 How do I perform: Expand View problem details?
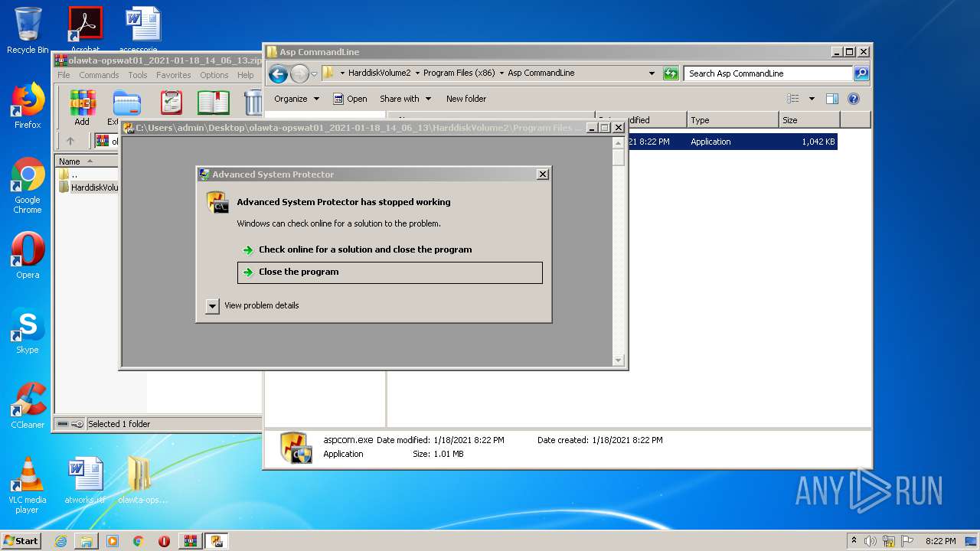tap(253, 305)
